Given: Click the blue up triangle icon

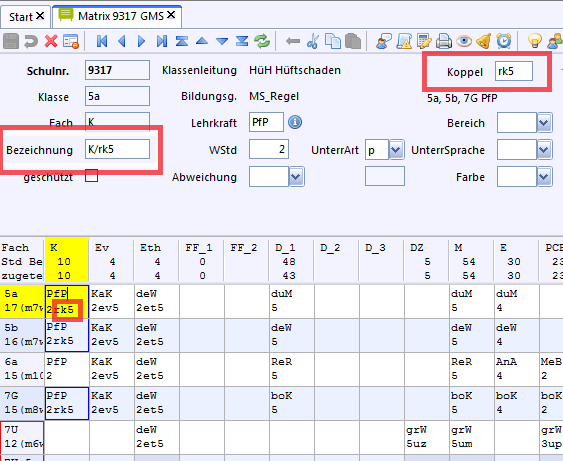Looking at the screenshot, I should [x=202, y=41].
